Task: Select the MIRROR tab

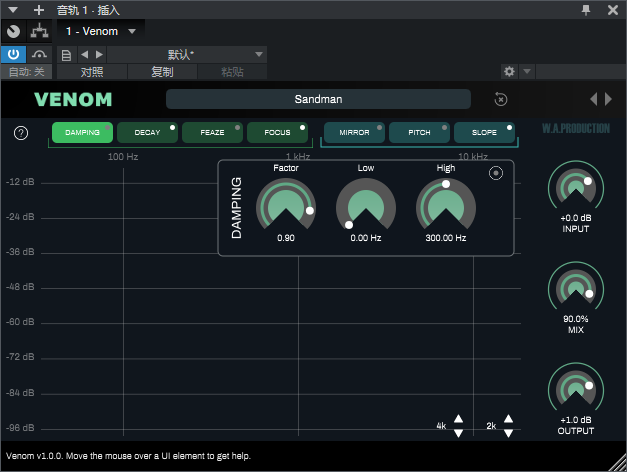Action: tap(354, 132)
